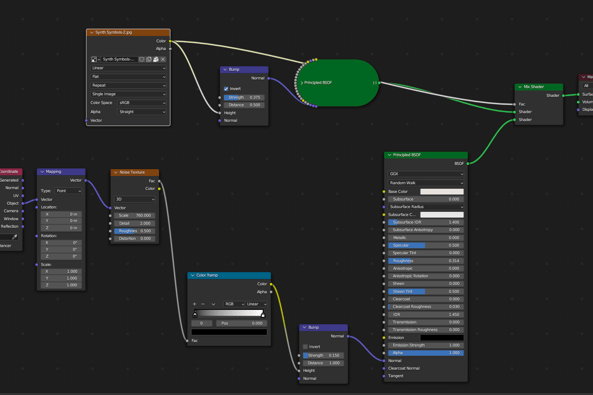Click the Roughness field on Principled BSDF

point(426,261)
